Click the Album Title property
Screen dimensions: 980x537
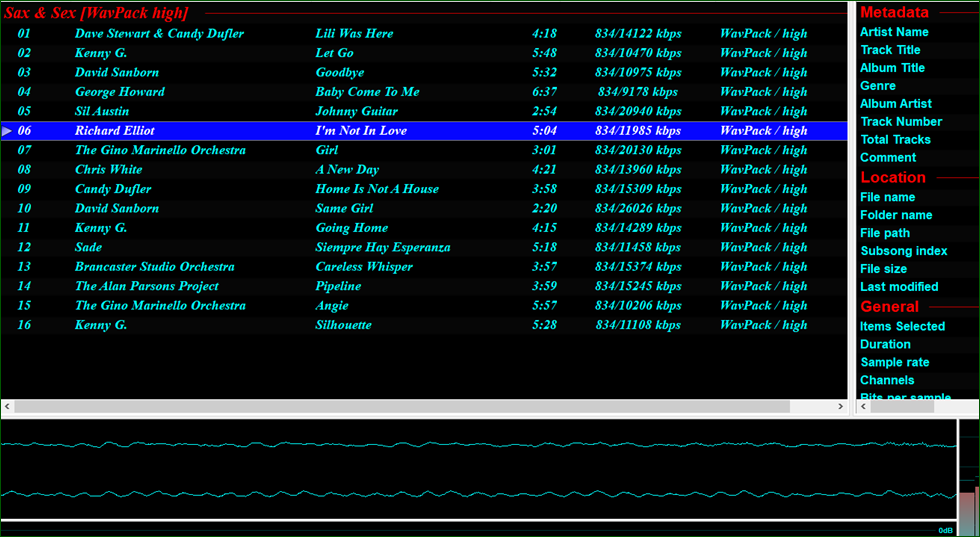pyautogui.click(x=892, y=68)
